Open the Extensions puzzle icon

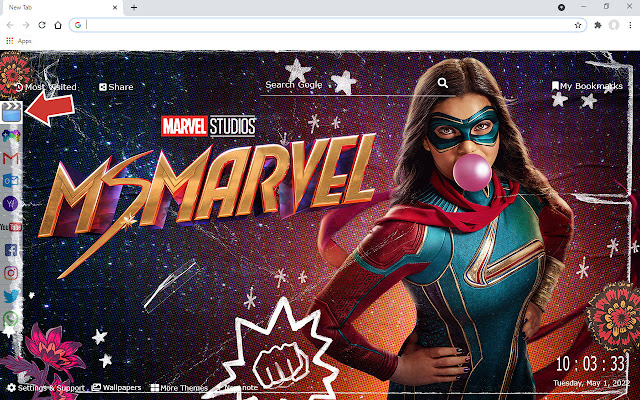click(x=598, y=25)
